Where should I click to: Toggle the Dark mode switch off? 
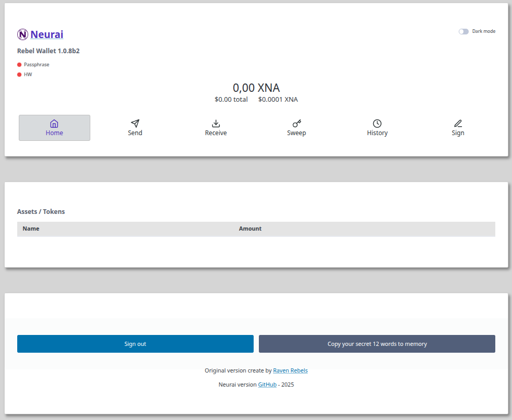pos(463,31)
